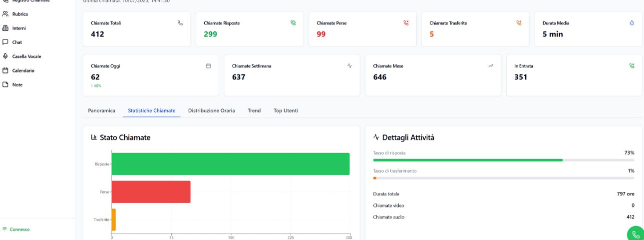
Task: Click the Trasferite axis label in chart
Action: pyautogui.click(x=101, y=220)
